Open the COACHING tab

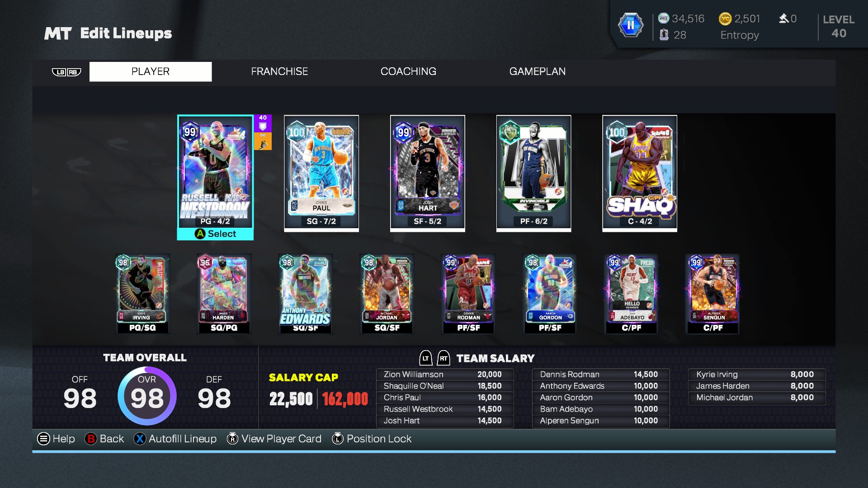click(408, 71)
